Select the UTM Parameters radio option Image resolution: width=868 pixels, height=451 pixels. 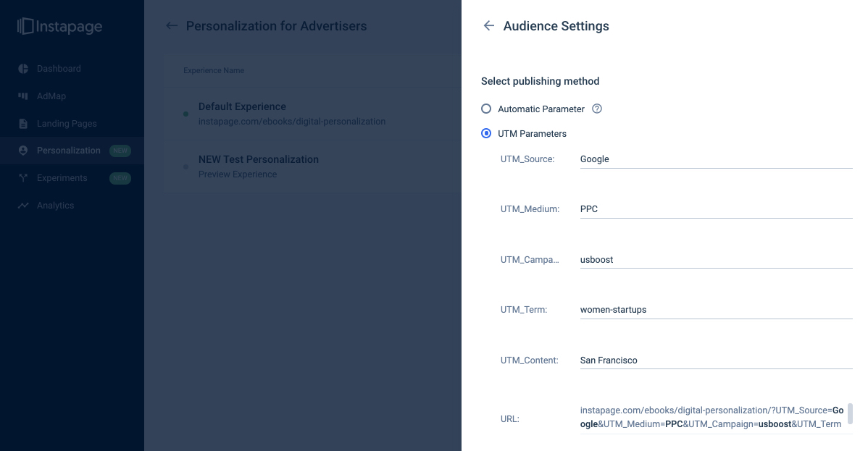point(487,134)
